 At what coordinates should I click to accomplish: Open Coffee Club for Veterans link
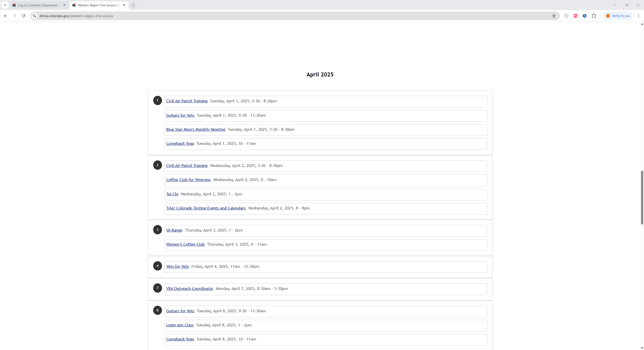click(188, 180)
